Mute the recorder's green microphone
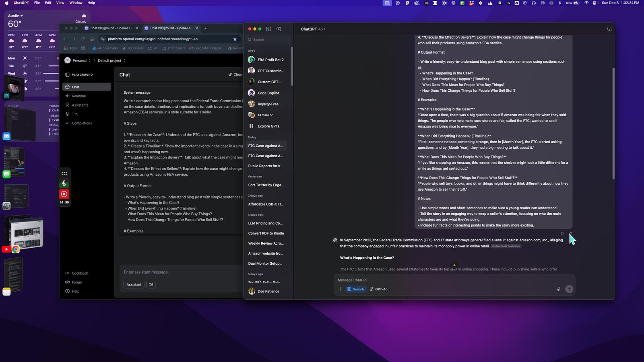 click(x=64, y=183)
